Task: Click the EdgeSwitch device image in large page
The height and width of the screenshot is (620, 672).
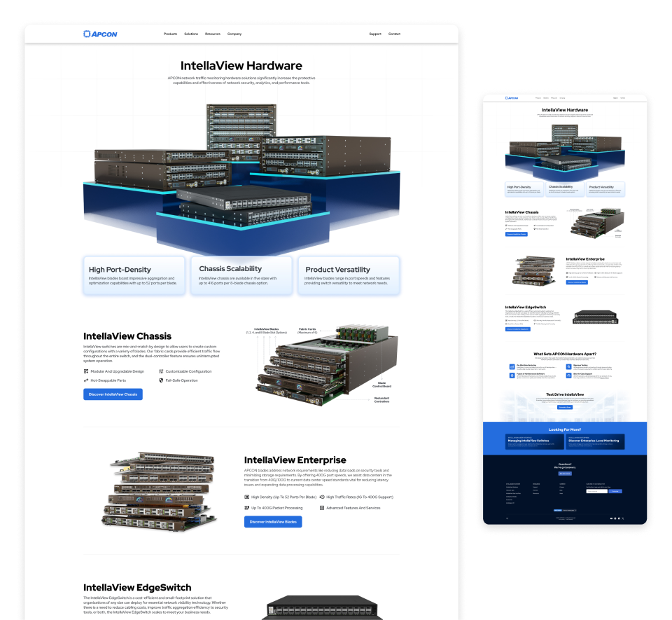Action: [x=321, y=607]
